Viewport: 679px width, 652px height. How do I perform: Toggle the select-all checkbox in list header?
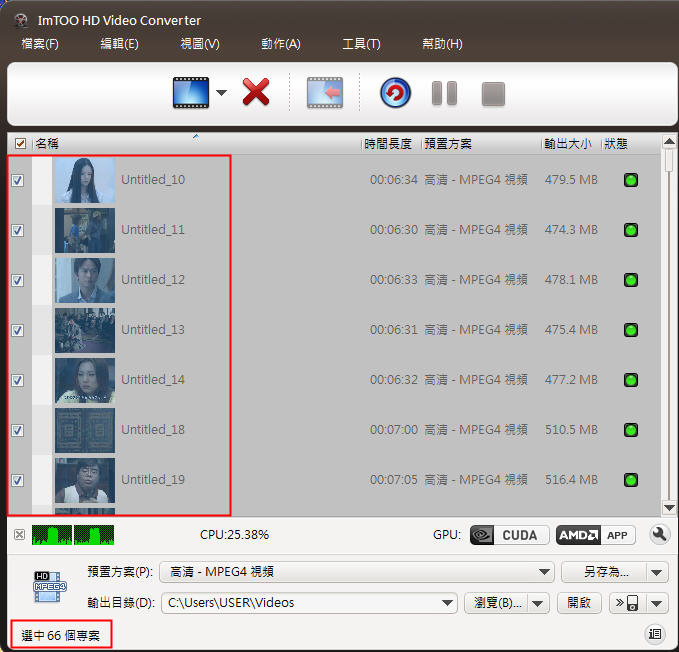(20, 144)
